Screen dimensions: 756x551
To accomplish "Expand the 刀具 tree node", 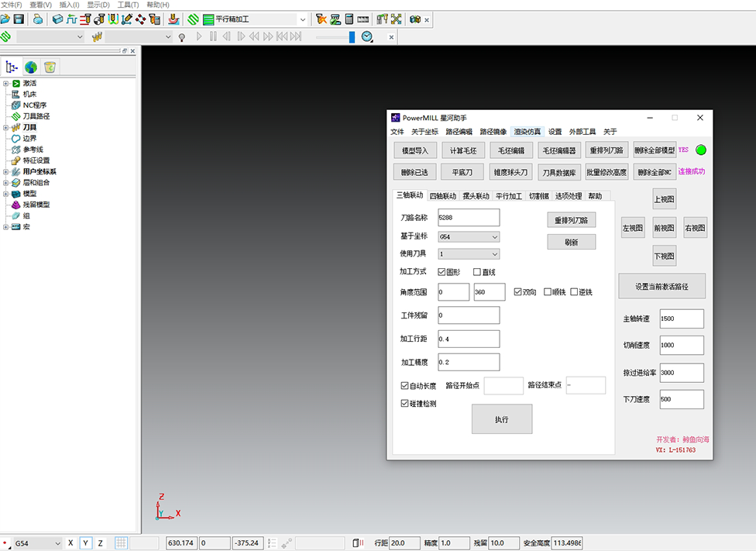I will tap(6, 127).
